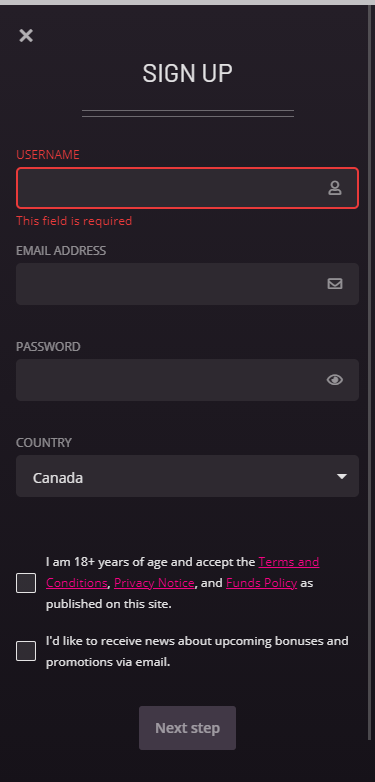Screen dimensions: 375x782
Task: Click the user profile icon in Username field
Action: [x=335, y=188]
